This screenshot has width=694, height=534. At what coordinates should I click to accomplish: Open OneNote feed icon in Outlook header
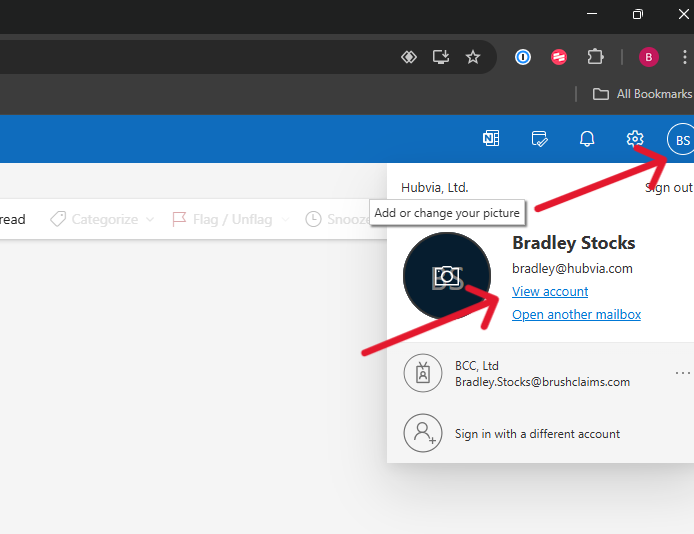point(491,139)
